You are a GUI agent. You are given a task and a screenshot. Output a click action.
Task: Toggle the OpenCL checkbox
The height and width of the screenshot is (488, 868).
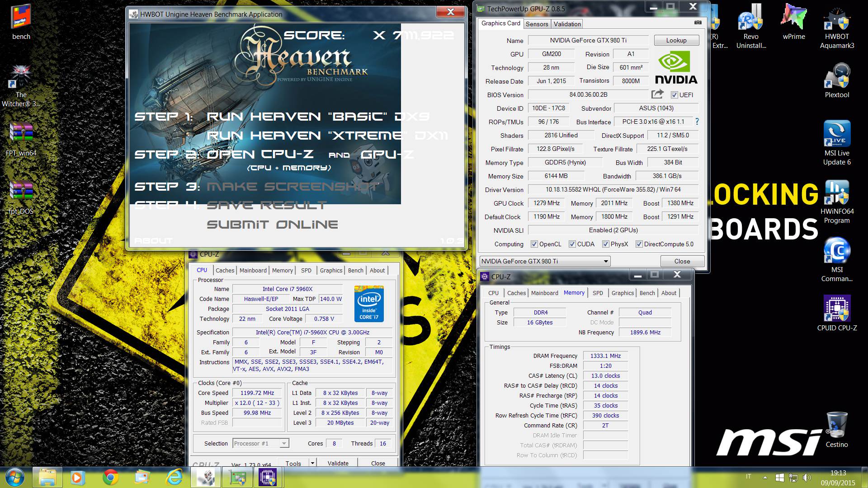(534, 244)
